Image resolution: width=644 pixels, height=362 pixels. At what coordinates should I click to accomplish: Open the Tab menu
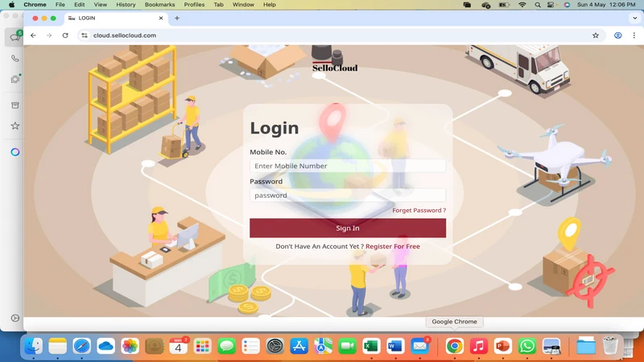coord(218,5)
